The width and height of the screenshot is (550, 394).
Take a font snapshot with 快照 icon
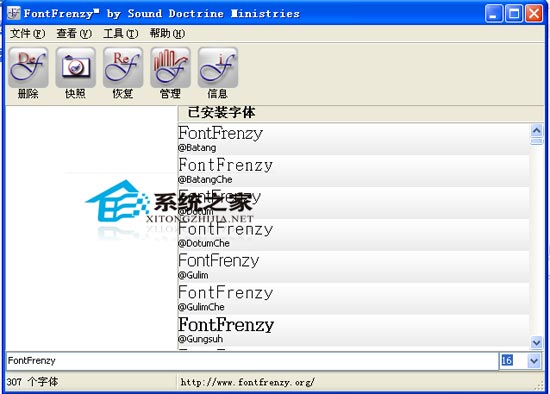[x=75, y=68]
